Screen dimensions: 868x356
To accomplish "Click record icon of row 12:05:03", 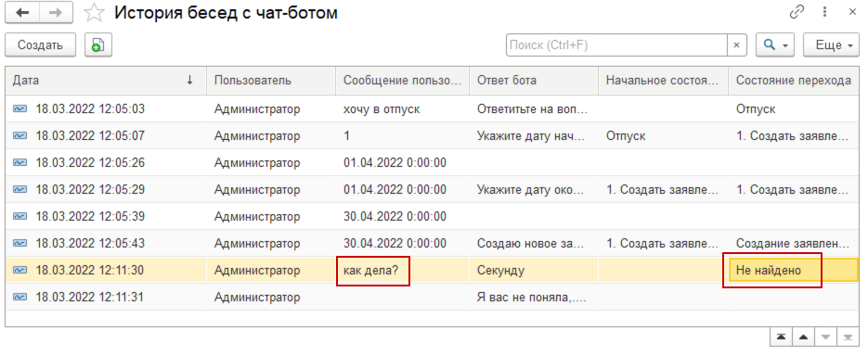I will pos(19,108).
